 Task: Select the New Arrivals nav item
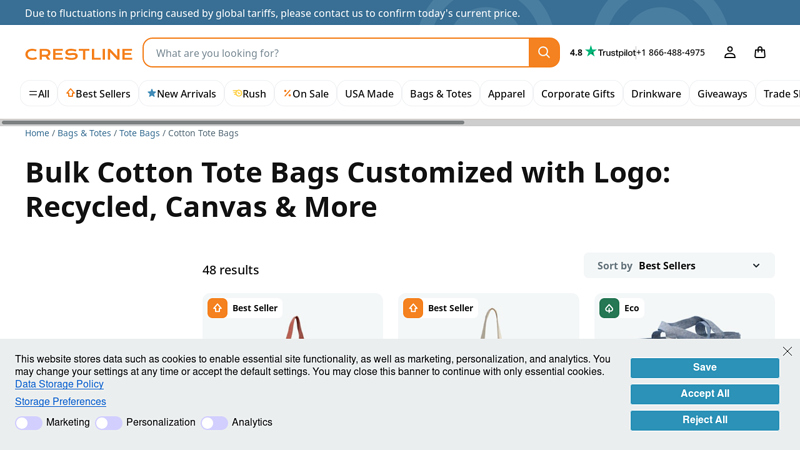click(x=182, y=94)
